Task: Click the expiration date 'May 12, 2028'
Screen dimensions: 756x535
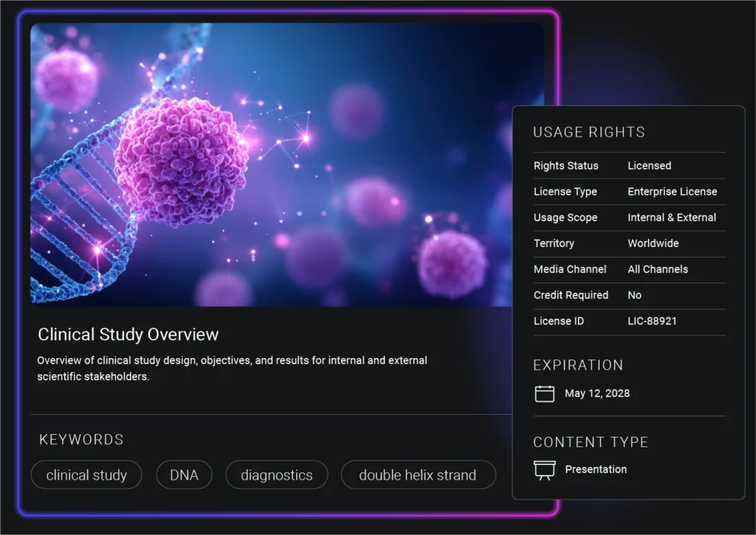Action: (x=597, y=394)
